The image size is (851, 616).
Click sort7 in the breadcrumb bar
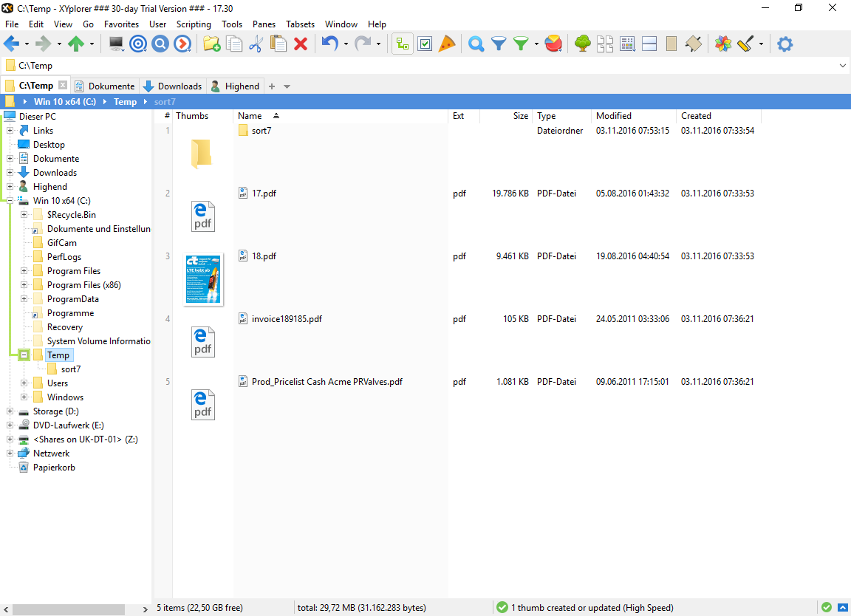[x=165, y=102]
